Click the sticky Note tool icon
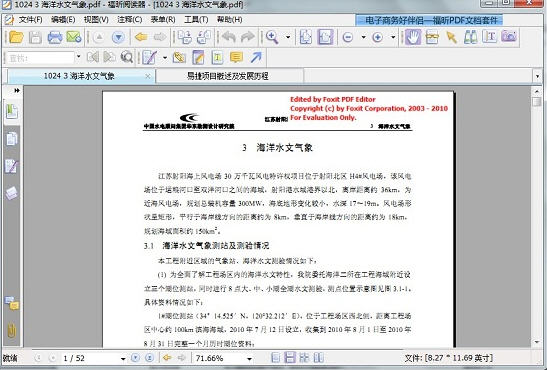 (198, 58)
